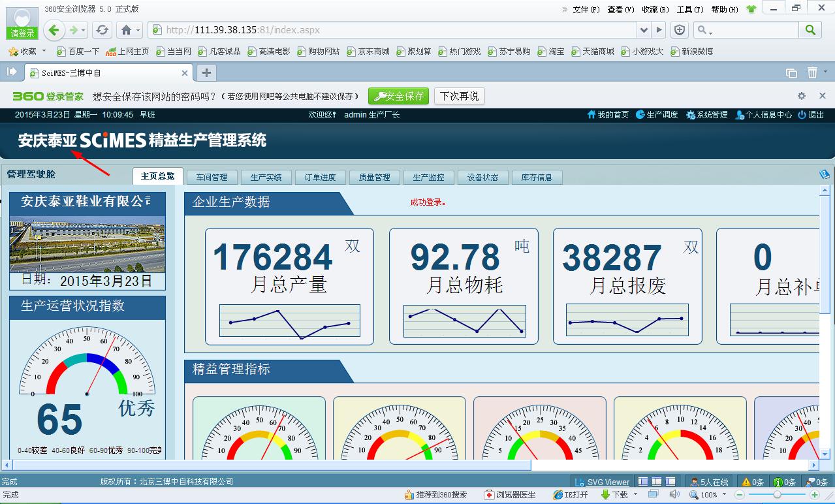The image size is (835, 504).
Task: Click the 5人在线 online users indicator
Action: click(710, 482)
